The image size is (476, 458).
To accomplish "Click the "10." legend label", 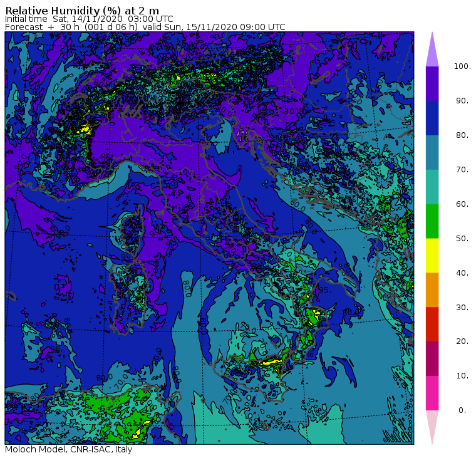I will pyautogui.click(x=462, y=376).
